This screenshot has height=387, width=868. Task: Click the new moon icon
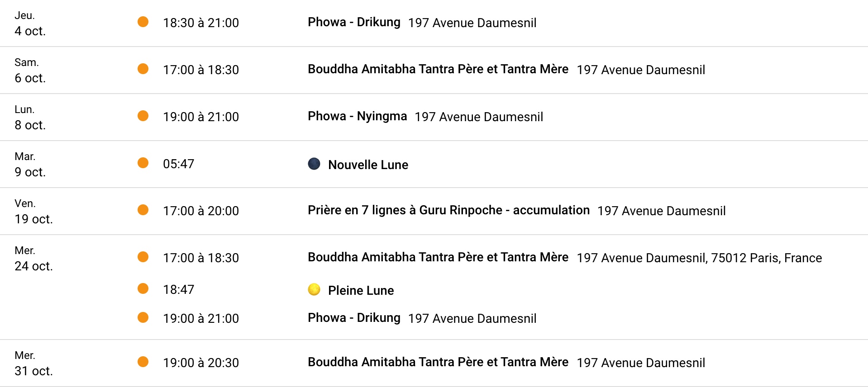[x=314, y=164]
